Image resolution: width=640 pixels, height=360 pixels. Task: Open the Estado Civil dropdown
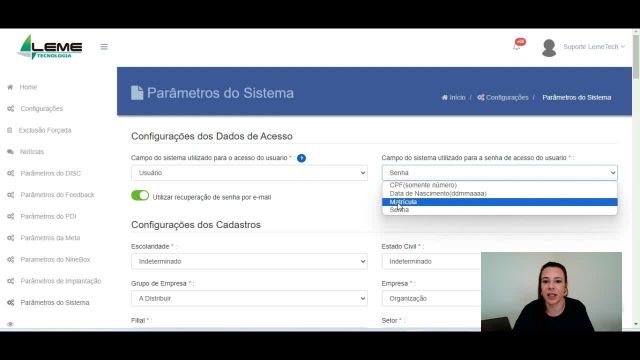coord(431,262)
